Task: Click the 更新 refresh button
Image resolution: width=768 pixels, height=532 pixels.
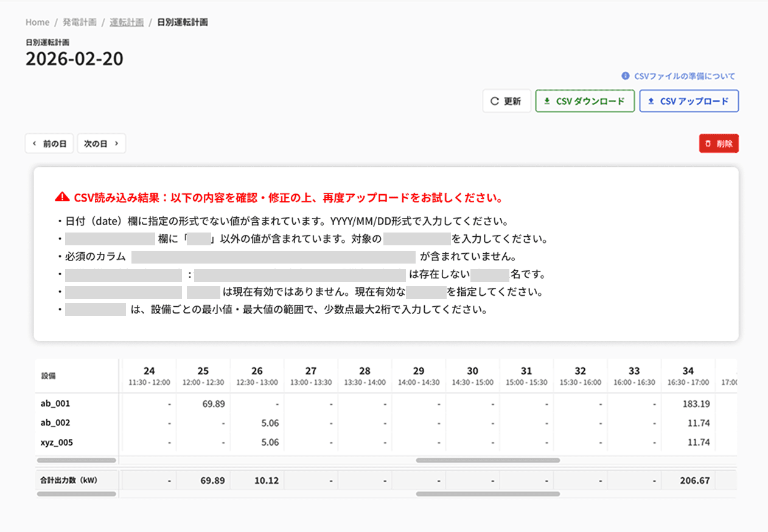Action: [x=506, y=101]
